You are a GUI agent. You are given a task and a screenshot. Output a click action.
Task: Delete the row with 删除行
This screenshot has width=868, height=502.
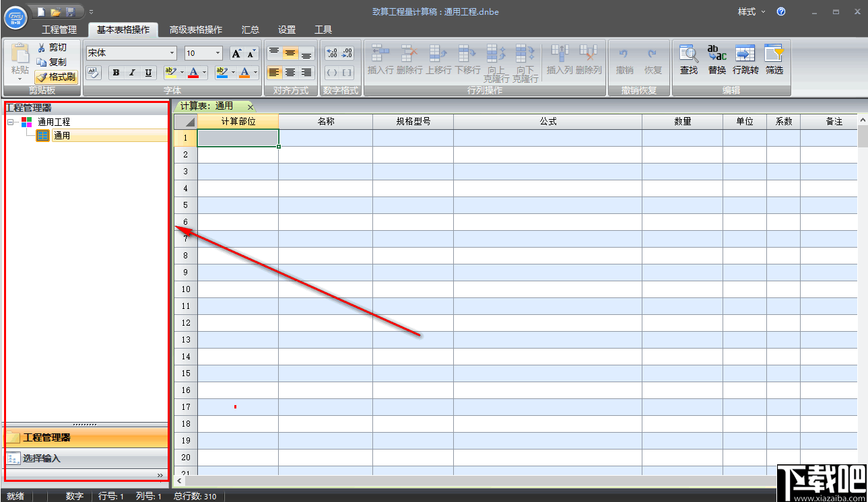[409, 60]
